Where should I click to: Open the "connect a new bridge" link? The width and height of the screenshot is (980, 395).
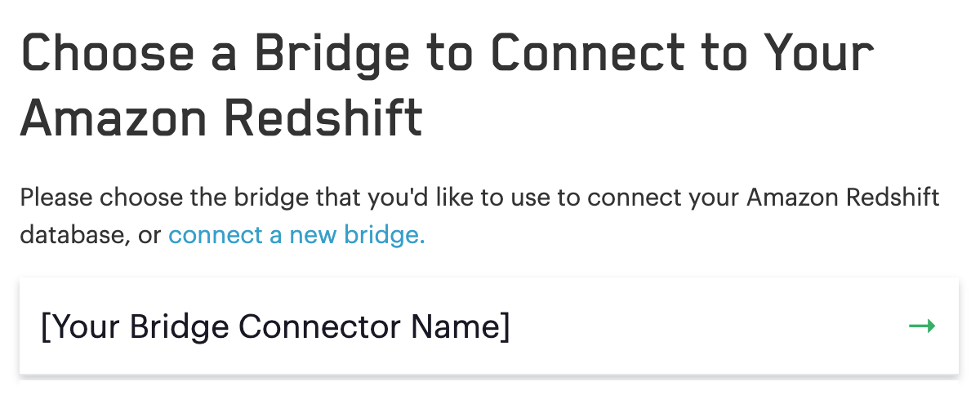coord(296,235)
